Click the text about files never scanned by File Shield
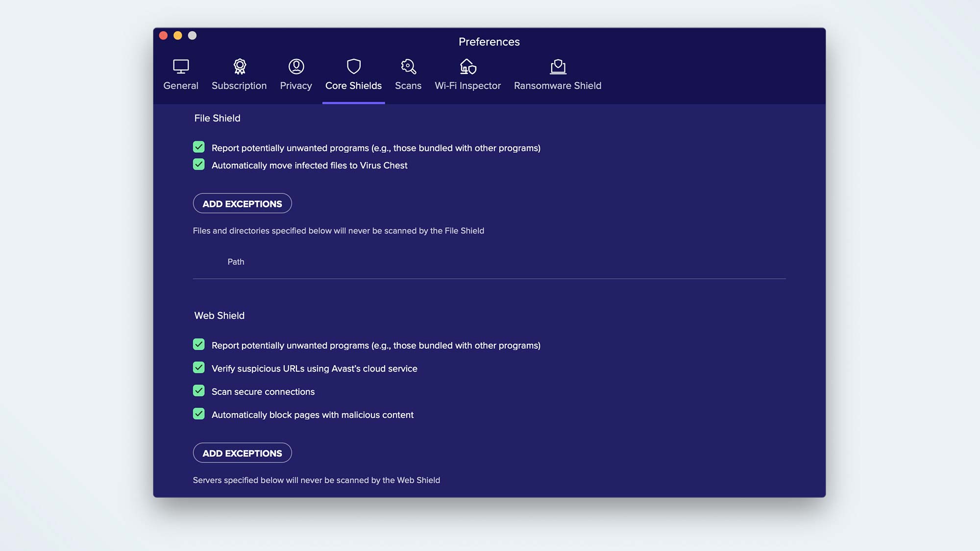The image size is (980, 551). [338, 231]
